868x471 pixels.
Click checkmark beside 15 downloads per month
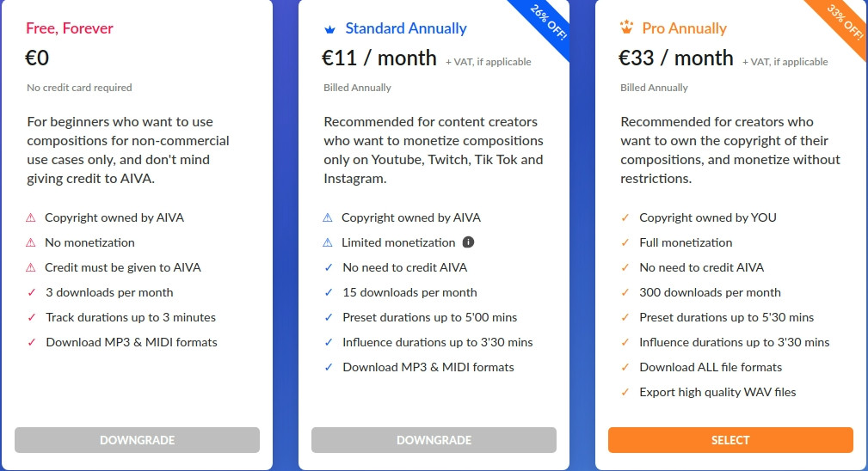pyautogui.click(x=329, y=292)
